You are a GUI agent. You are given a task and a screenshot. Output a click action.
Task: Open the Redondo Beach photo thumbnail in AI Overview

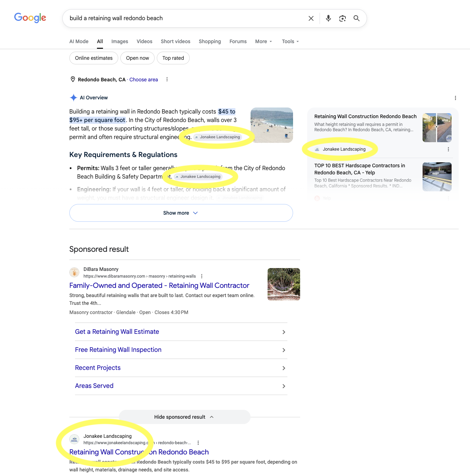pos(272,125)
